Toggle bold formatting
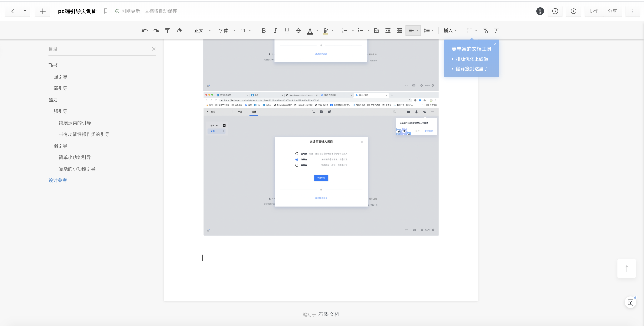Image resolution: width=644 pixels, height=326 pixels. [264, 31]
